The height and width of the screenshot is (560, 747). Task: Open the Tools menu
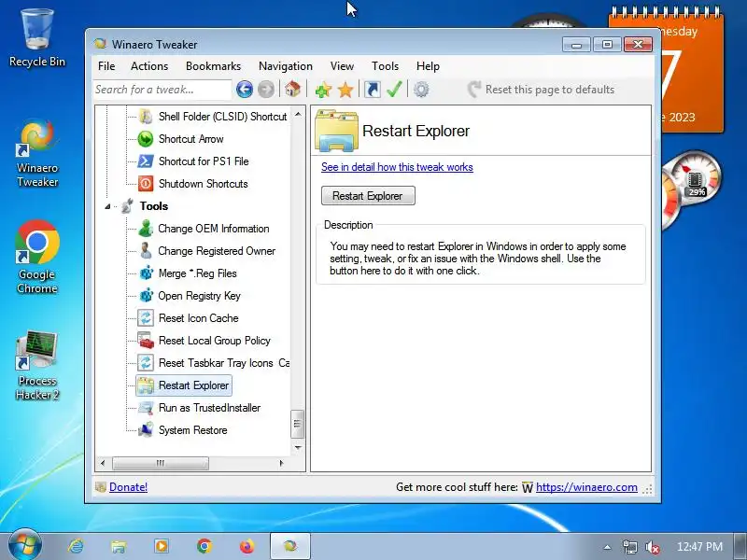point(385,66)
